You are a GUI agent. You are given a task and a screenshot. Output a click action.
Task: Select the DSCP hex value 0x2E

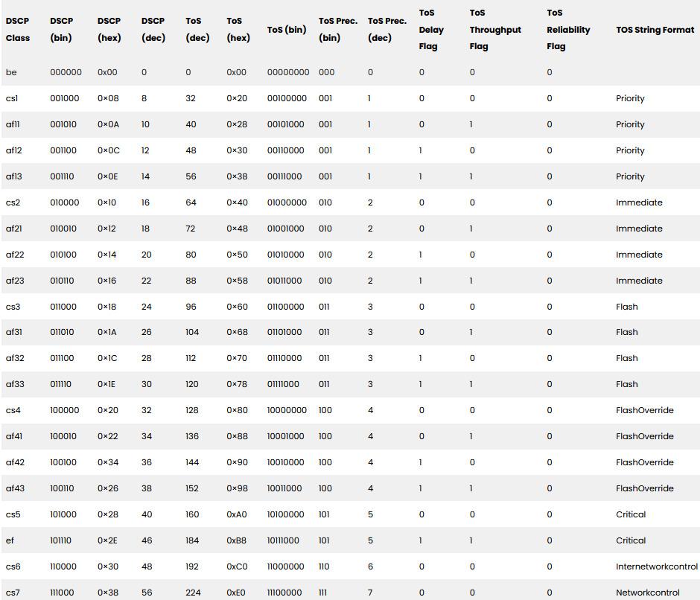(x=108, y=540)
